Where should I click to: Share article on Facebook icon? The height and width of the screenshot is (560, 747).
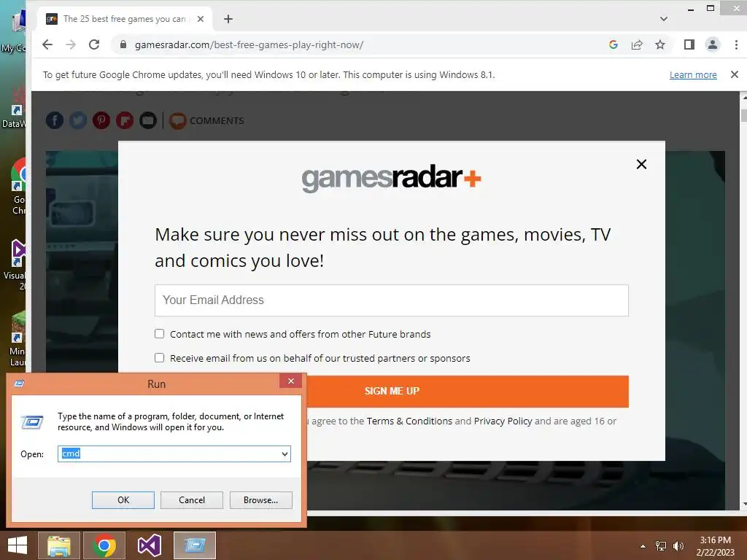coord(55,120)
